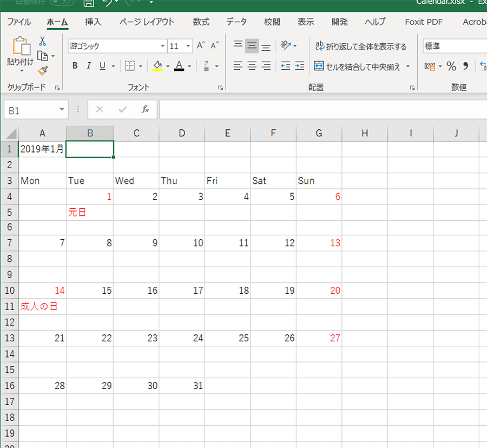The height and width of the screenshot is (448, 487).
Task: Switch to the データ tab
Action: [x=236, y=22]
